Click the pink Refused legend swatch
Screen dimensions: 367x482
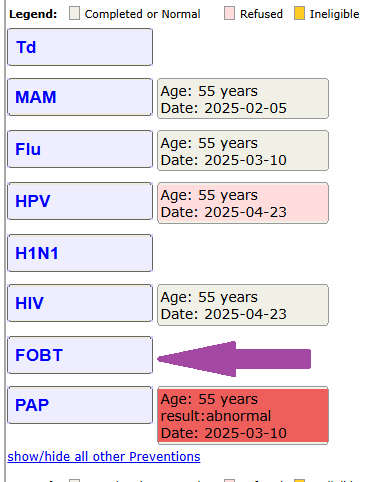pos(229,14)
